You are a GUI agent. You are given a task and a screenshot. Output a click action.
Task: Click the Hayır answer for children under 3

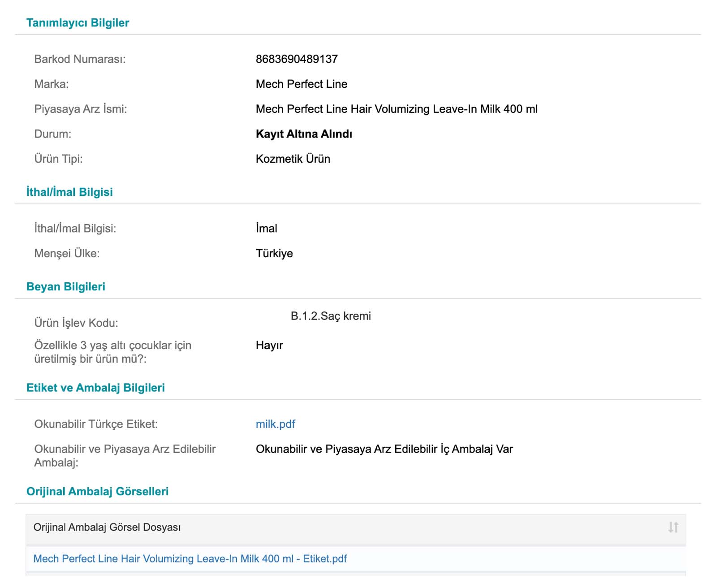269,345
